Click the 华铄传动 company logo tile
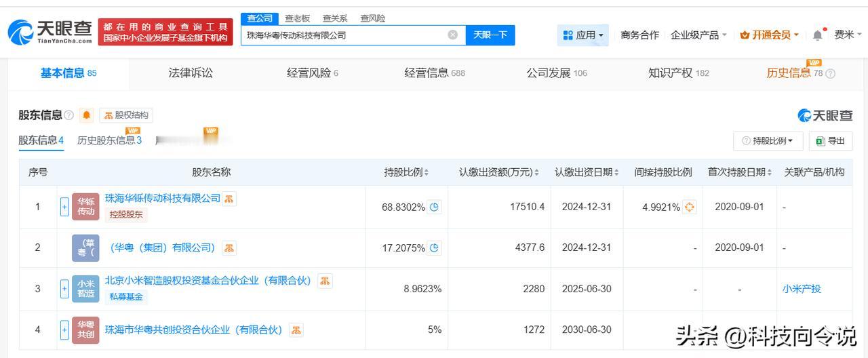 click(x=85, y=207)
